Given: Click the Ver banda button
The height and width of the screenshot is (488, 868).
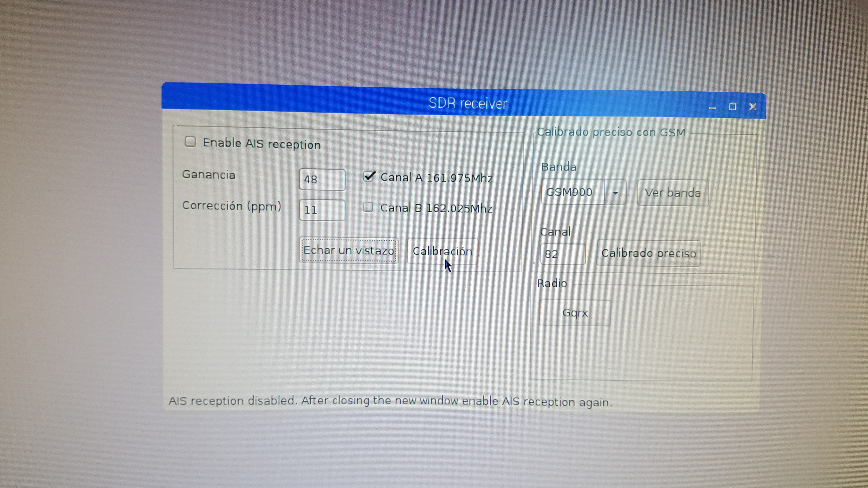Looking at the screenshot, I should click(x=673, y=193).
